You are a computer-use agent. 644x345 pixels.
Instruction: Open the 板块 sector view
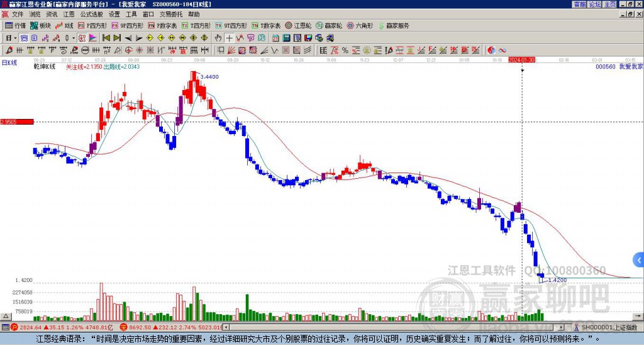coord(40,25)
